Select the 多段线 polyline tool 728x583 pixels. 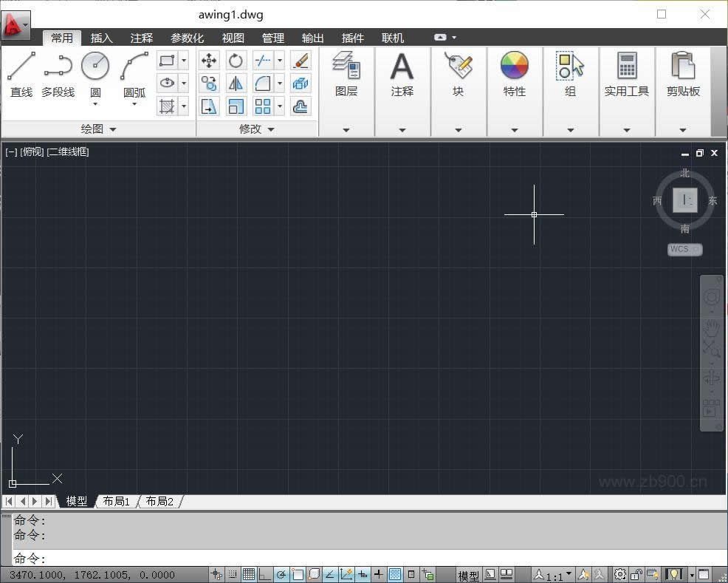(58, 72)
